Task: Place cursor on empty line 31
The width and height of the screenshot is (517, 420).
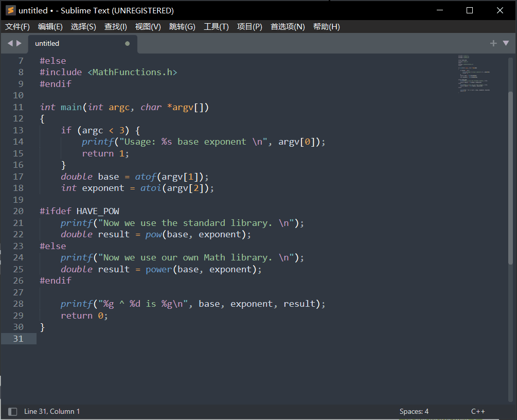Action: coord(244,339)
